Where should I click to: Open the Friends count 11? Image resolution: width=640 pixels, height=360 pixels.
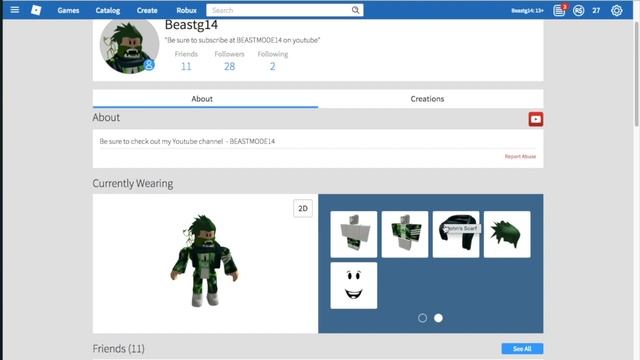coord(186,66)
